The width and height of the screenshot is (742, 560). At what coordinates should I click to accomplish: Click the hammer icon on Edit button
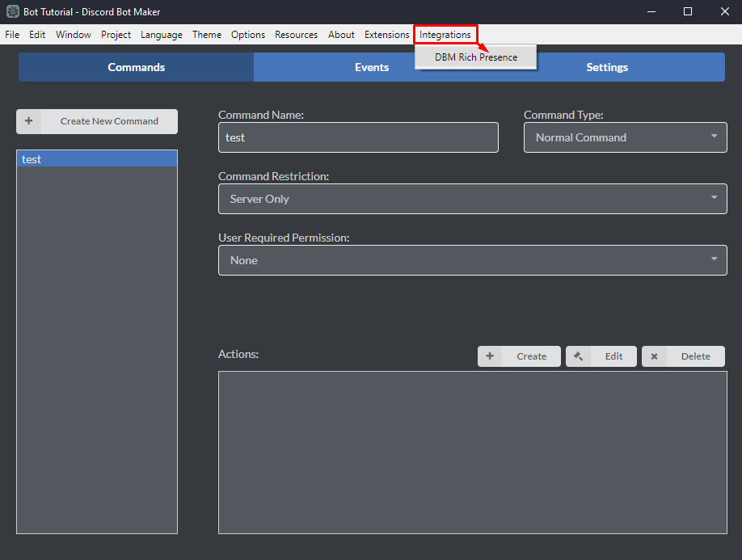click(578, 356)
